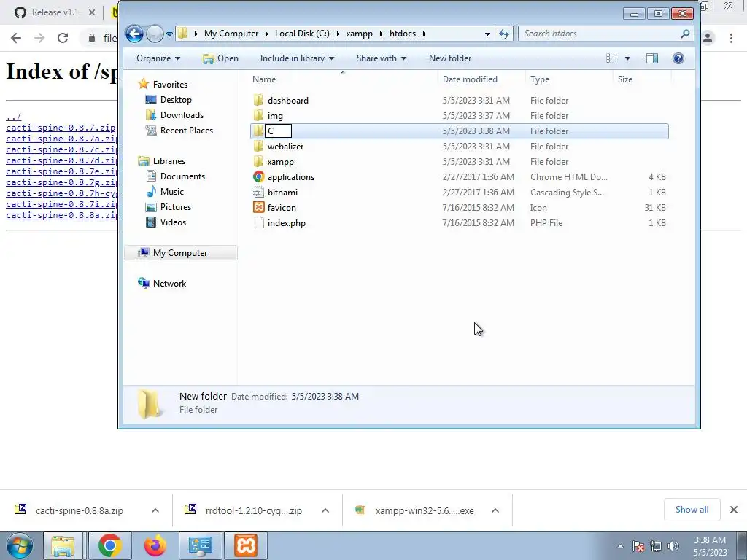Open Chrome three-dot menu
This screenshot has height=560, width=747.
tap(731, 38)
